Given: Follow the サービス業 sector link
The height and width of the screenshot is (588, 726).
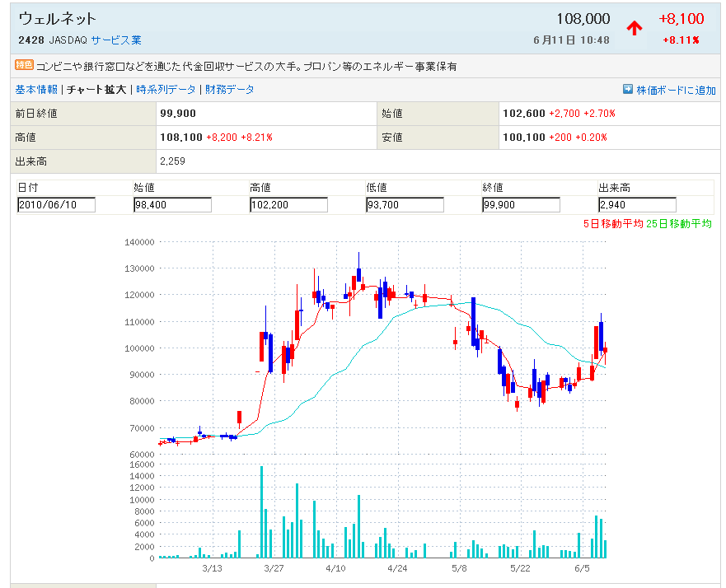Looking at the screenshot, I should click(x=116, y=40).
